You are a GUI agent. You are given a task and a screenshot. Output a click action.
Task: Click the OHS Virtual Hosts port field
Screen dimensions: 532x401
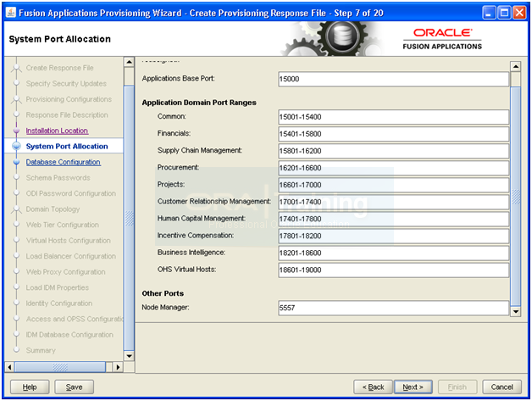pos(393,270)
